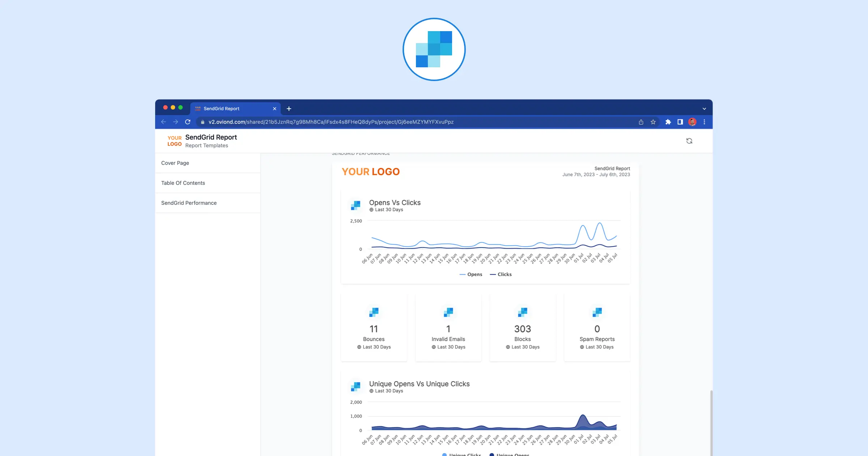
Task: Open the browser extensions puzzle icon
Action: tap(668, 122)
